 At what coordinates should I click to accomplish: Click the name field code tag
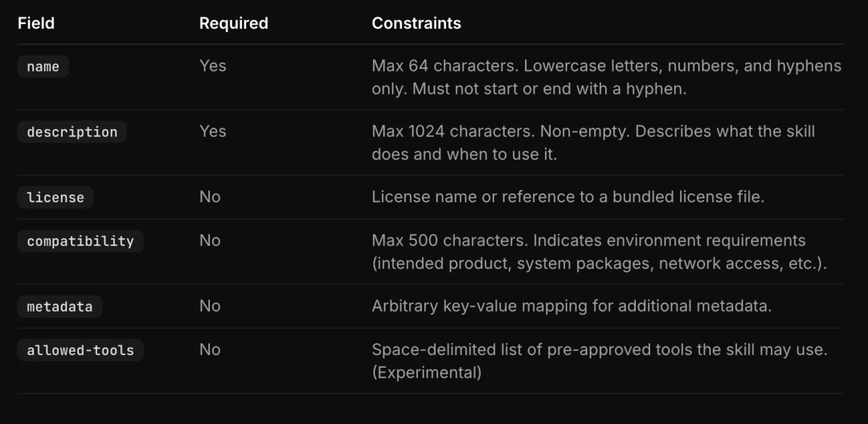pos(43,67)
